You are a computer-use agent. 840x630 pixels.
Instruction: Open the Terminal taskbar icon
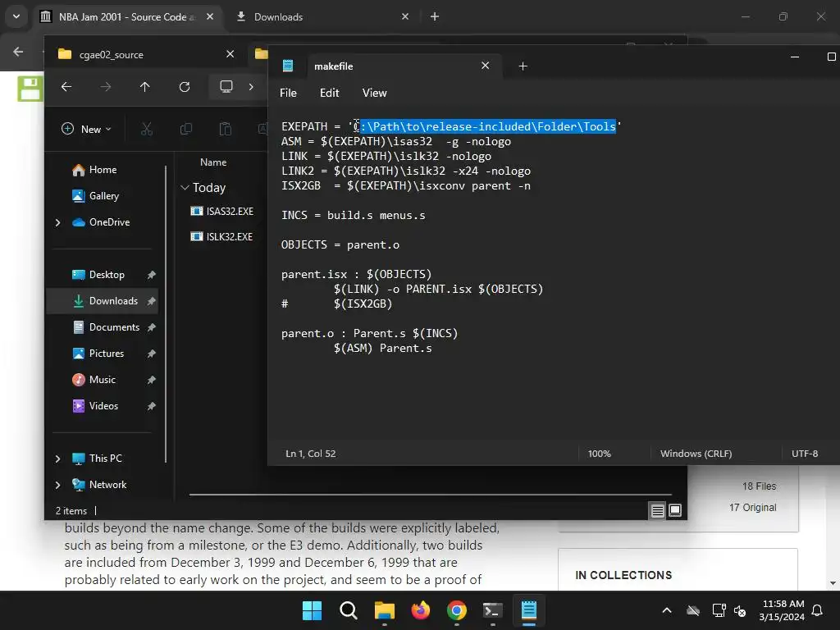click(493, 610)
